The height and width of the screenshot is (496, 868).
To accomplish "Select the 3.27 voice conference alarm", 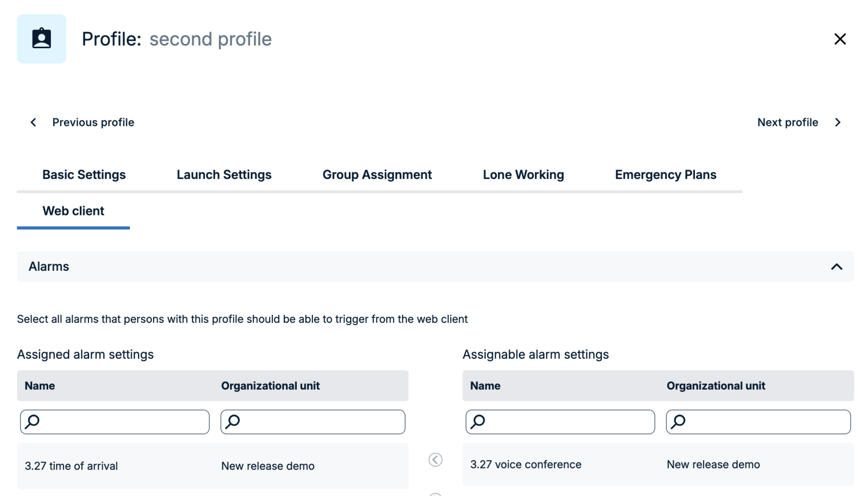I will [526, 465].
